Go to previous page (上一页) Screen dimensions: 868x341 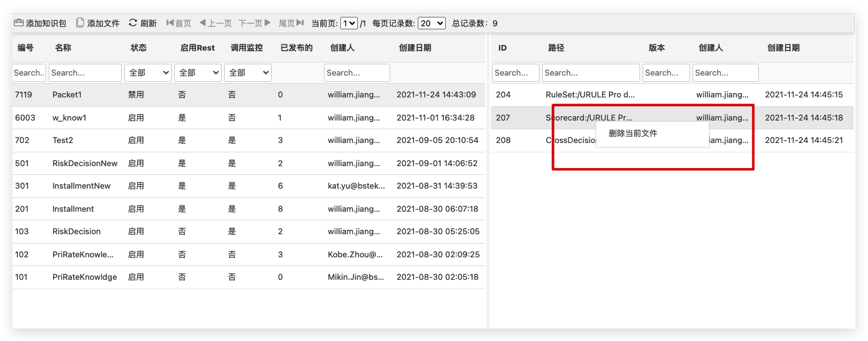coord(215,23)
